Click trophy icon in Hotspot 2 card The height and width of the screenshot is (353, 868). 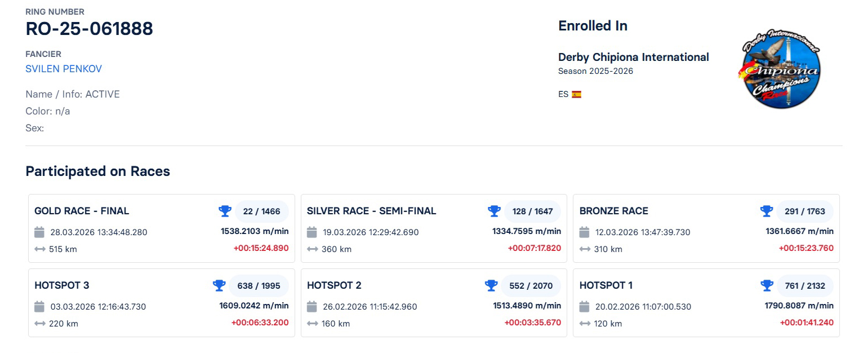tap(491, 285)
